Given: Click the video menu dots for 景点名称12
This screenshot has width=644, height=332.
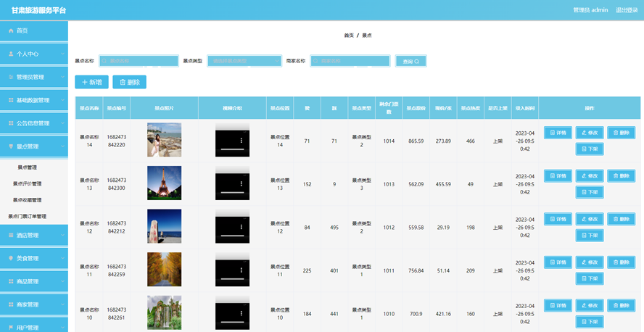Looking at the screenshot, I should pos(241,227).
